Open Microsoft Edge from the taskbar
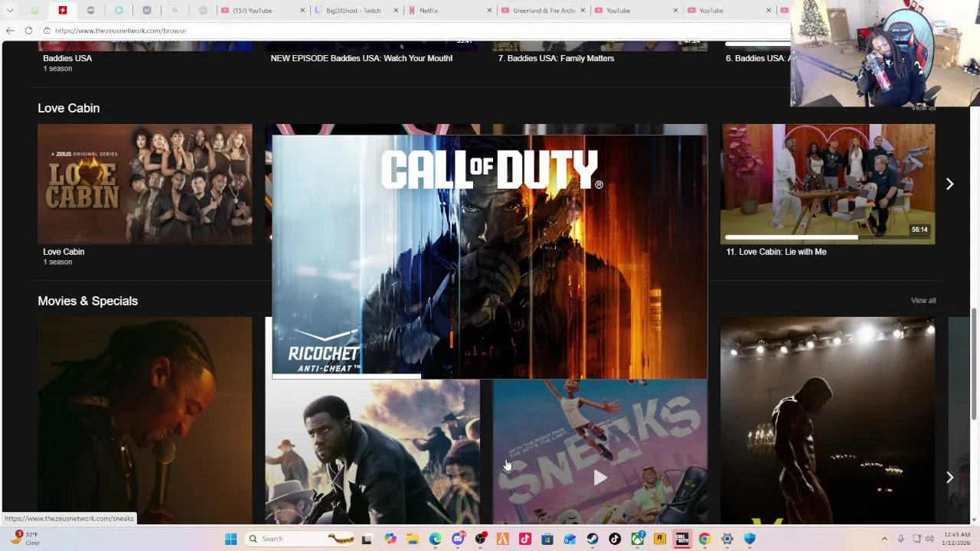980x551 pixels. [435, 539]
